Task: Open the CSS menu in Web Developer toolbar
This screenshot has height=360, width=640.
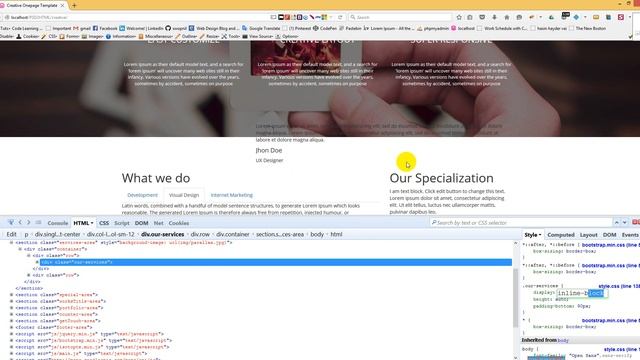Action: pyautogui.click(x=49, y=36)
